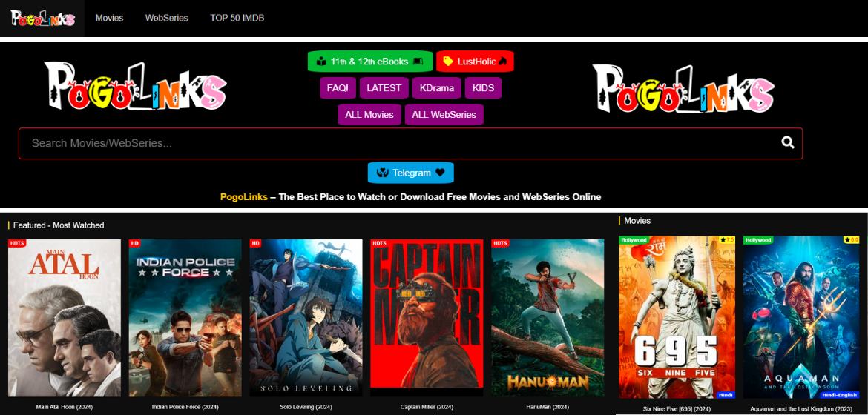Click the star rating badge on Six Nine Five
This screenshot has width=868, height=415.
click(x=727, y=239)
